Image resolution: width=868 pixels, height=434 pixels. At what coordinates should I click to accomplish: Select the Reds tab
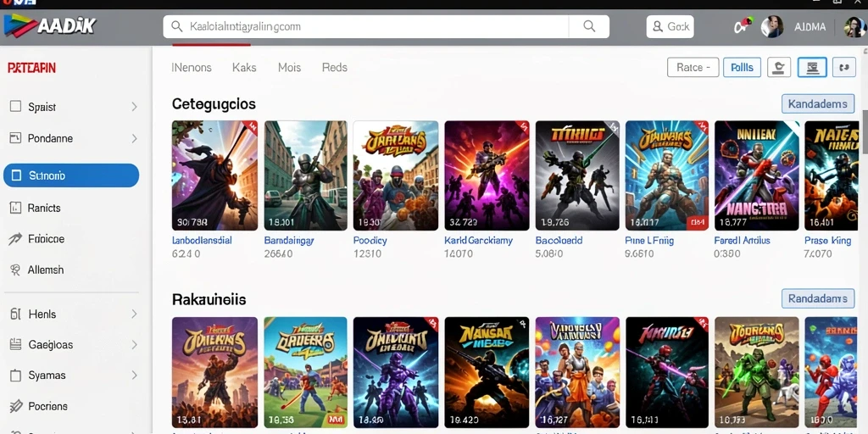(334, 68)
